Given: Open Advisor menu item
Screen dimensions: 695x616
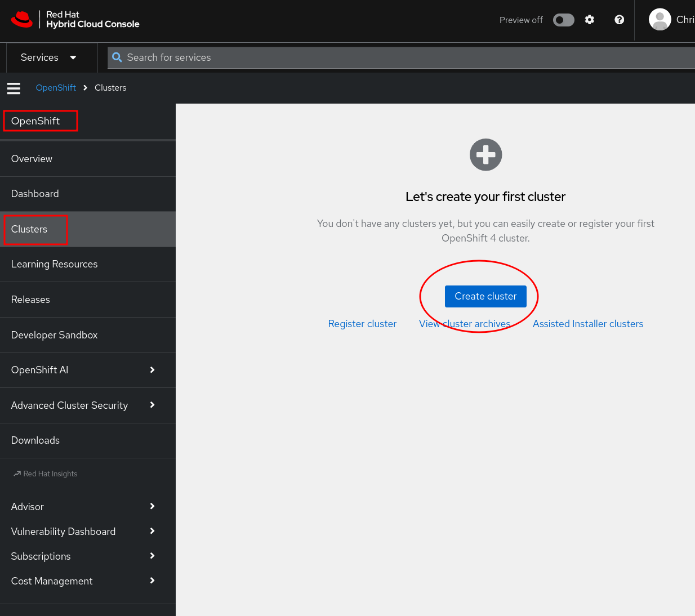Looking at the screenshot, I should point(88,507).
